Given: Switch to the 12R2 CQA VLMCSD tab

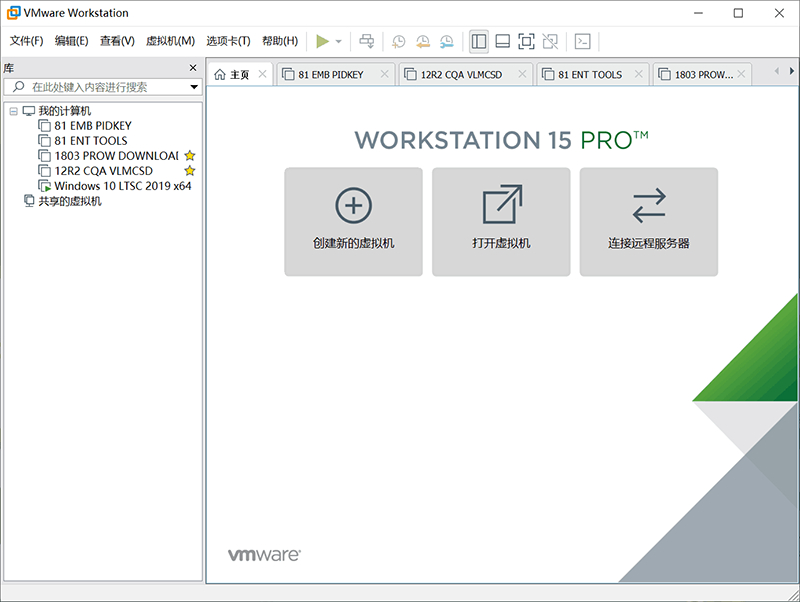Looking at the screenshot, I should (463, 74).
